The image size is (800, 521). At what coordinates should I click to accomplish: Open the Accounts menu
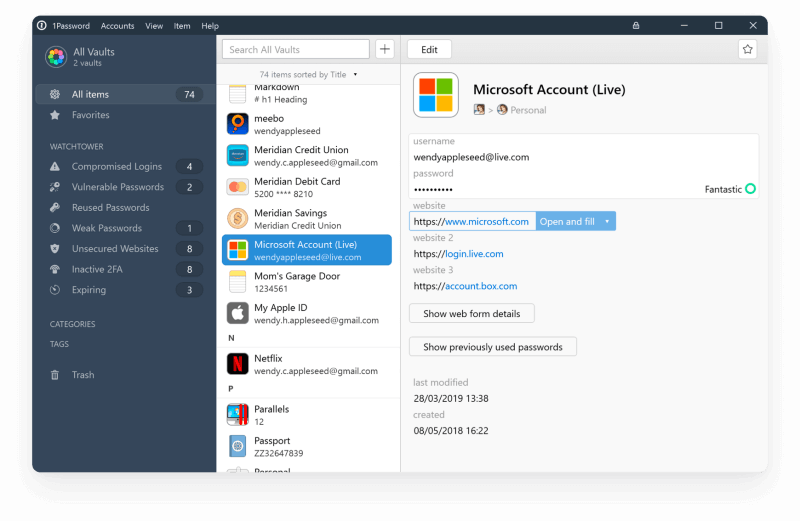pyautogui.click(x=117, y=26)
